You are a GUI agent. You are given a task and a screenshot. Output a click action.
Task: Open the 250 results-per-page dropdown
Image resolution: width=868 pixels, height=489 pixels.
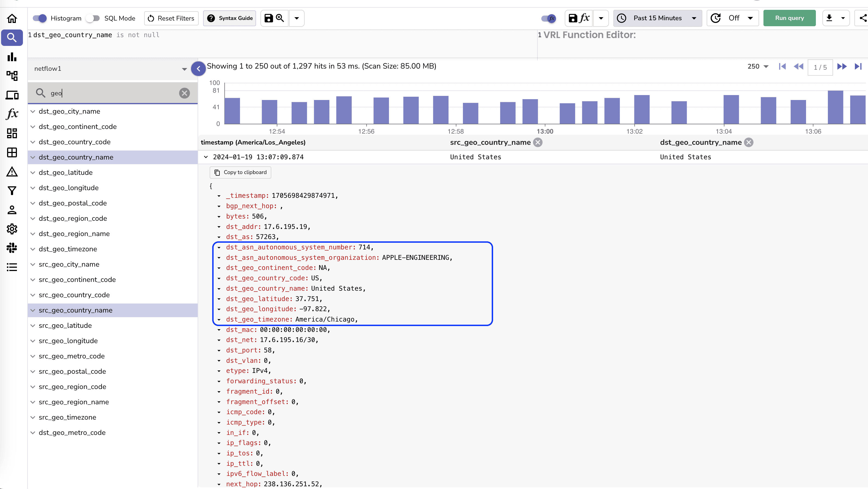click(x=757, y=66)
